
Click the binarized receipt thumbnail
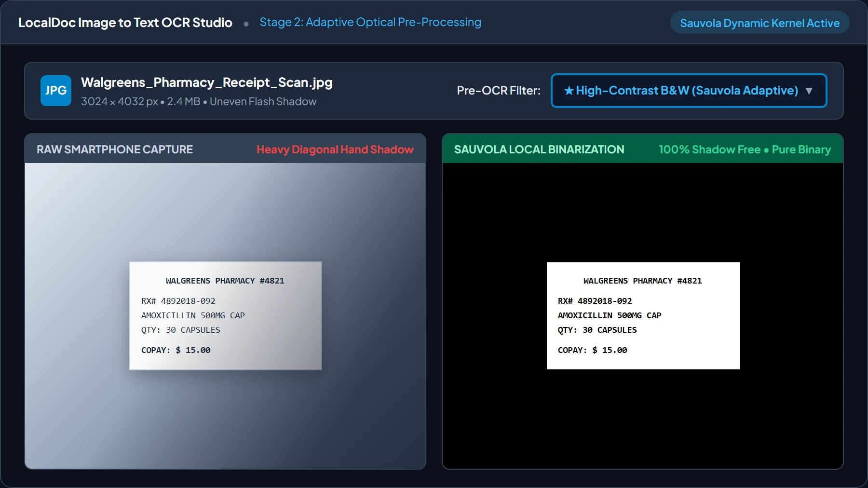pyautogui.click(x=643, y=316)
